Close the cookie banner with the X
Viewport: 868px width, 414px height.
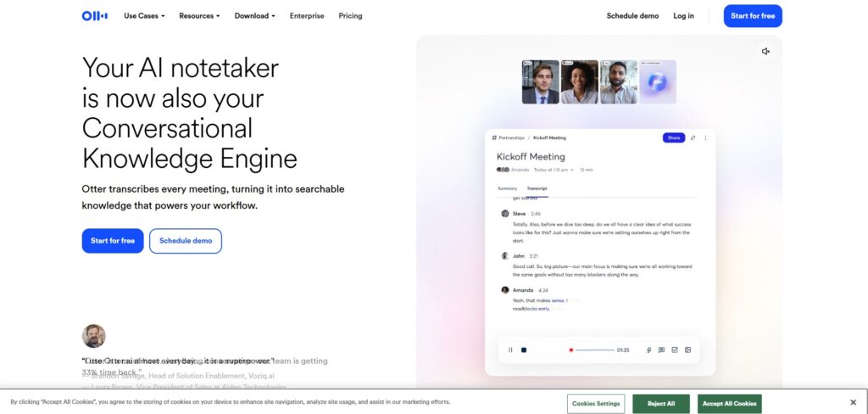(x=853, y=402)
